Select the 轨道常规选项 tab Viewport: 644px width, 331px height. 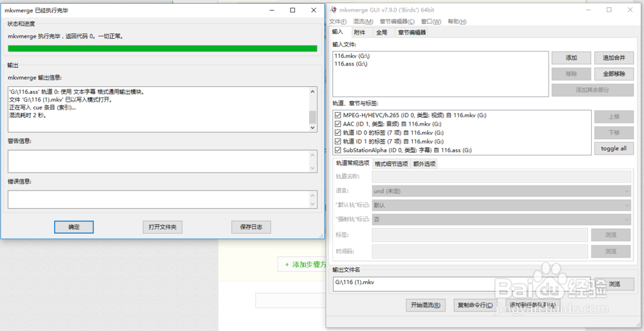pos(353,163)
